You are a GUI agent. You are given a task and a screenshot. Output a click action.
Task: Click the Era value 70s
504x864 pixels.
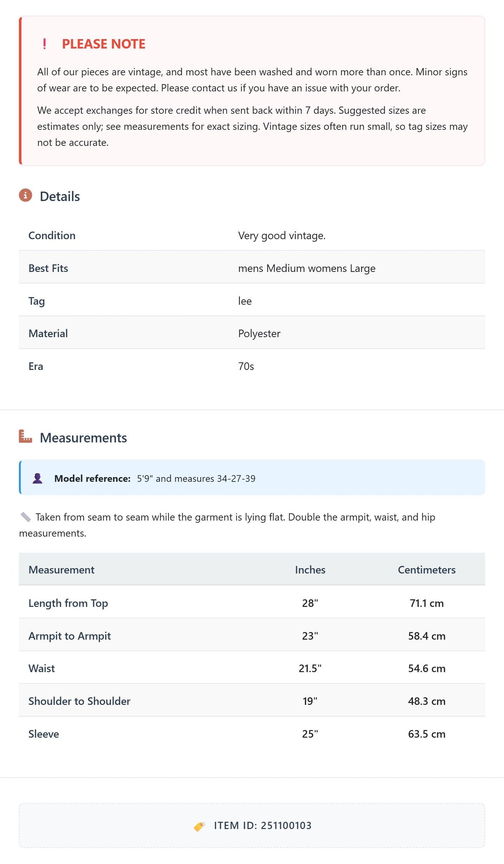246,366
